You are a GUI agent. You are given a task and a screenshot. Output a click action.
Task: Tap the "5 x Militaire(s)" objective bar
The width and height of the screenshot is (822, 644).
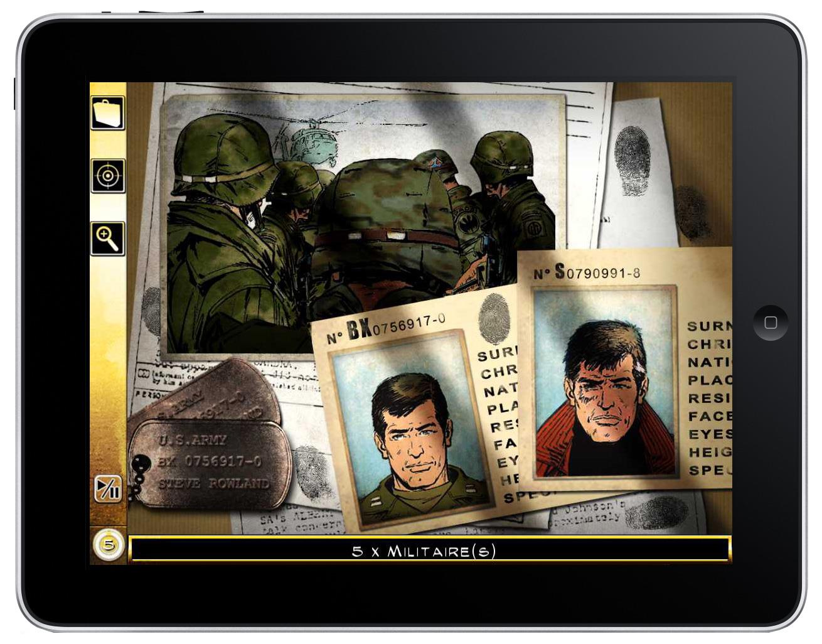pyautogui.click(x=429, y=551)
